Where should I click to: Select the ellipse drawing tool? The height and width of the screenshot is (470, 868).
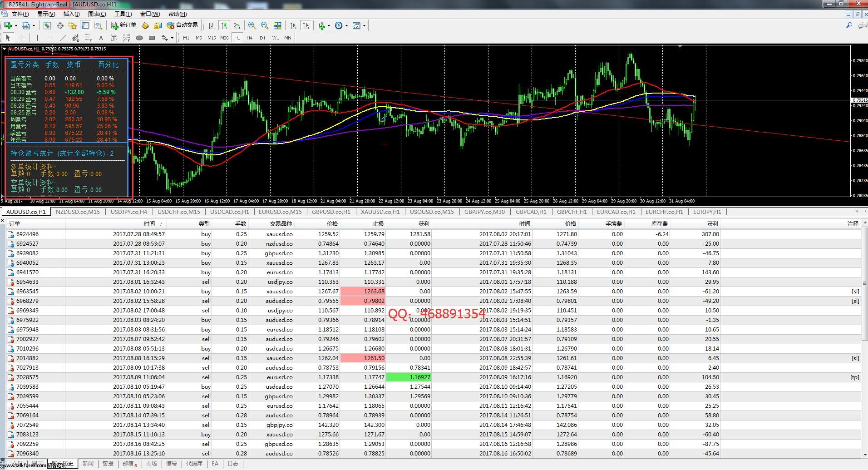pos(139,38)
